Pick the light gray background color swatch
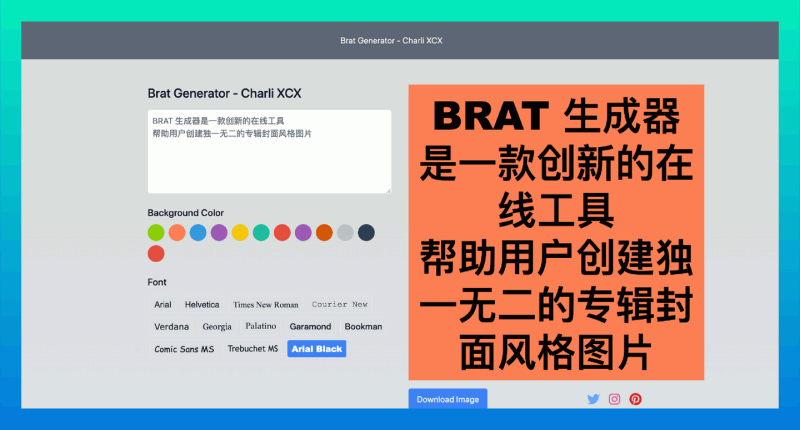800x430 pixels. tap(345, 233)
